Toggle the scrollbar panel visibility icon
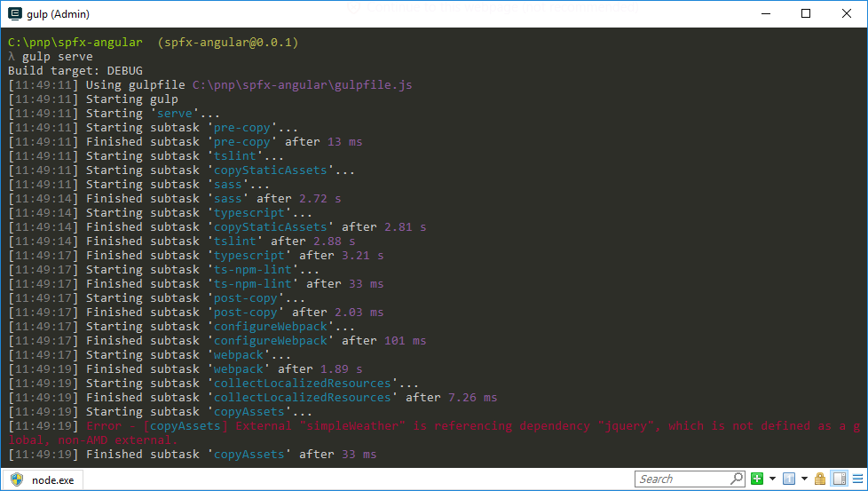 coord(840,479)
